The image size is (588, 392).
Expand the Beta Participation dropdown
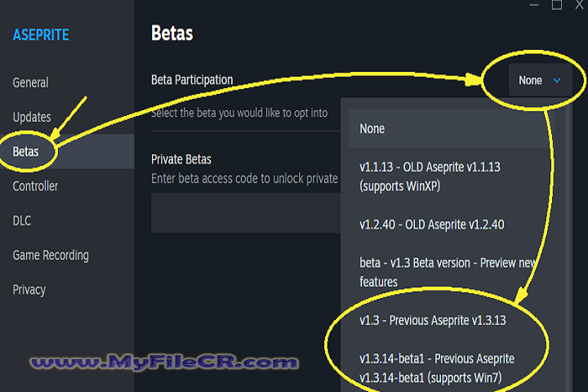[x=539, y=80]
